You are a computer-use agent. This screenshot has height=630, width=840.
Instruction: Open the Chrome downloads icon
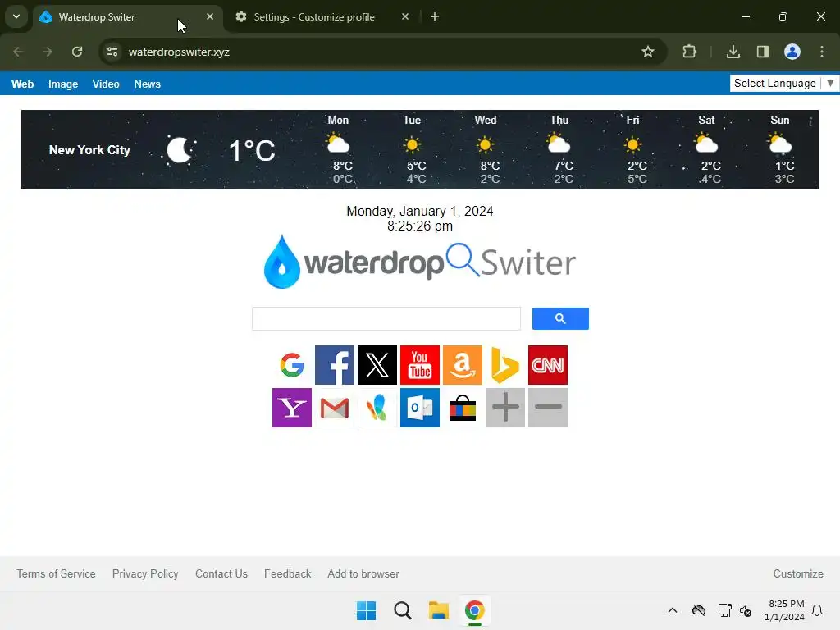point(733,52)
